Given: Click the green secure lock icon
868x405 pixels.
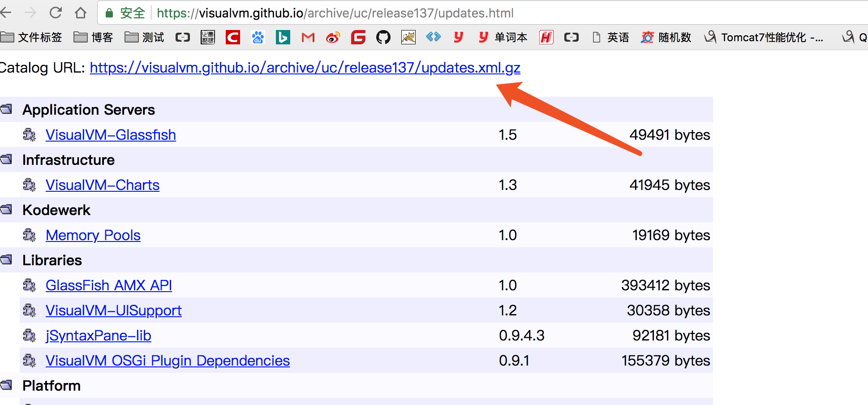Looking at the screenshot, I should click(x=109, y=13).
